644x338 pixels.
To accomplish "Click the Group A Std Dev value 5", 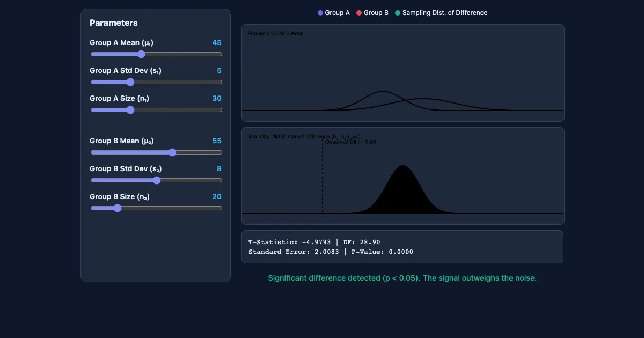I will coord(219,70).
